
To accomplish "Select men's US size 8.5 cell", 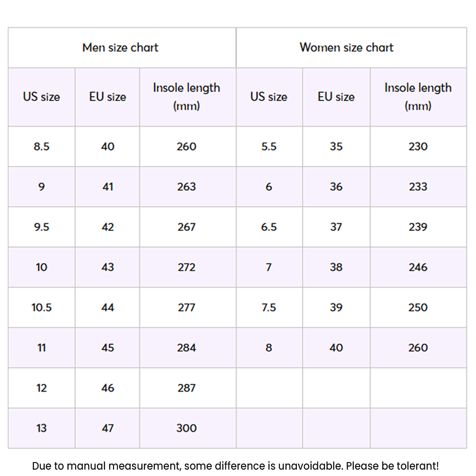I will point(42,147).
